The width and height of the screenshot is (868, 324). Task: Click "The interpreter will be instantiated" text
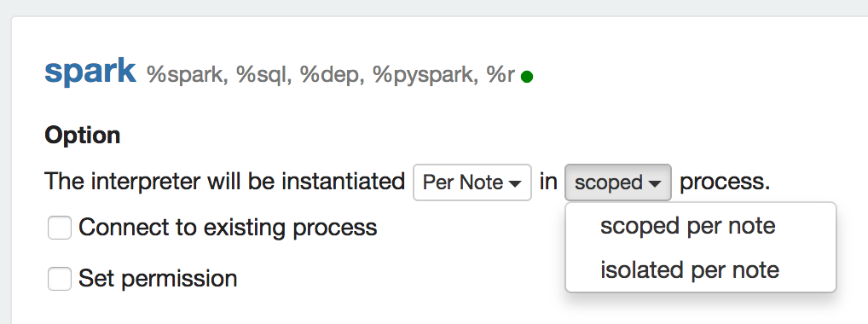(225, 182)
